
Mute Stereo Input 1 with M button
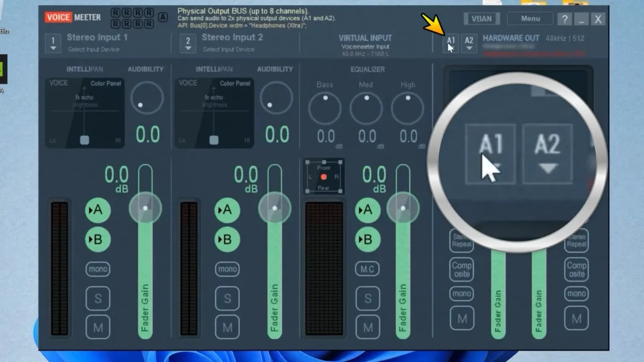pos(97,327)
